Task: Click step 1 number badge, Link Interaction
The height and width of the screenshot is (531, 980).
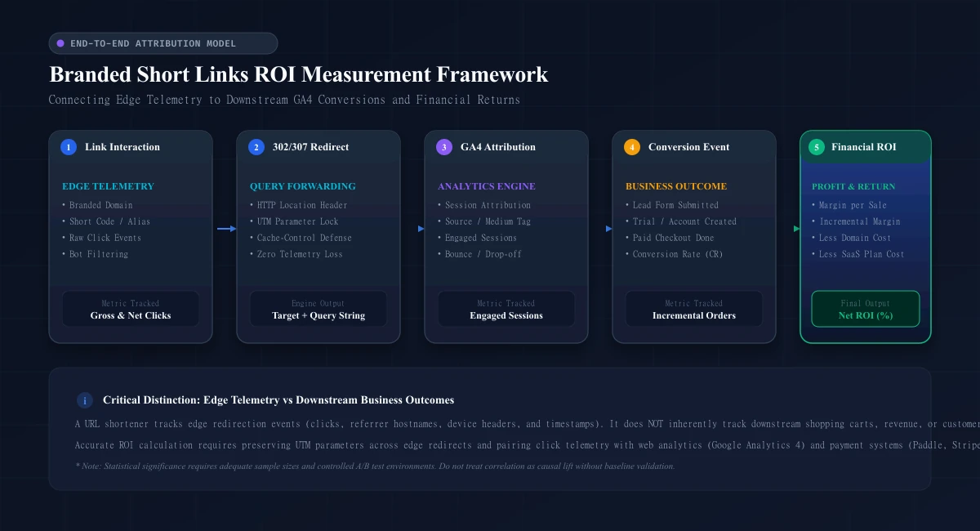Action: (x=69, y=147)
